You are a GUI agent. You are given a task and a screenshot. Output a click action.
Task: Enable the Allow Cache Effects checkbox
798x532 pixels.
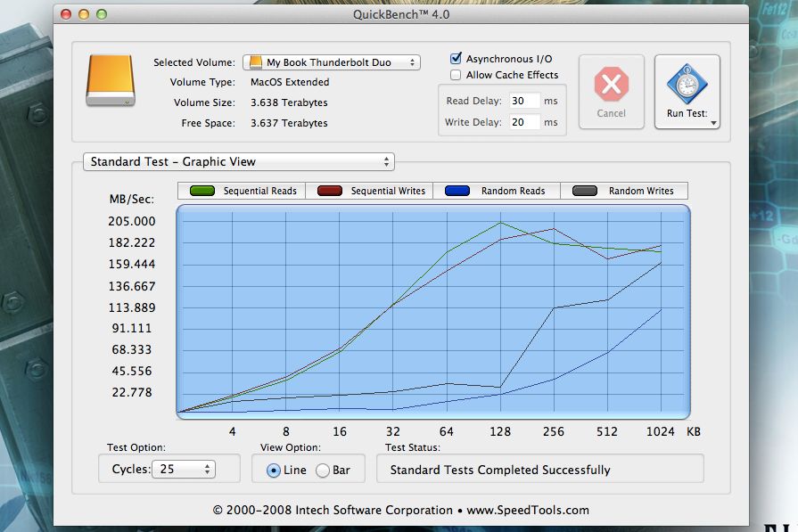tap(456, 75)
